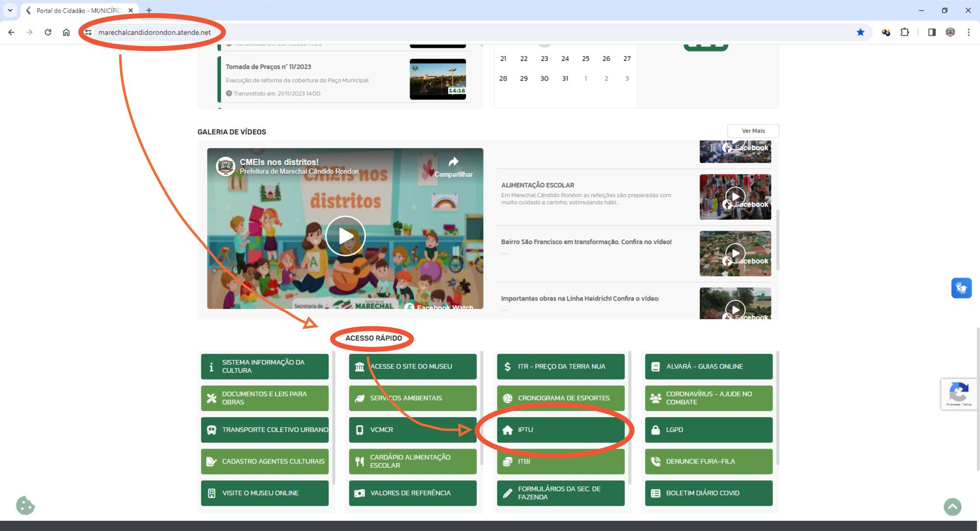Open Chrome three-dot menu
The height and width of the screenshot is (531, 980).
tap(969, 32)
